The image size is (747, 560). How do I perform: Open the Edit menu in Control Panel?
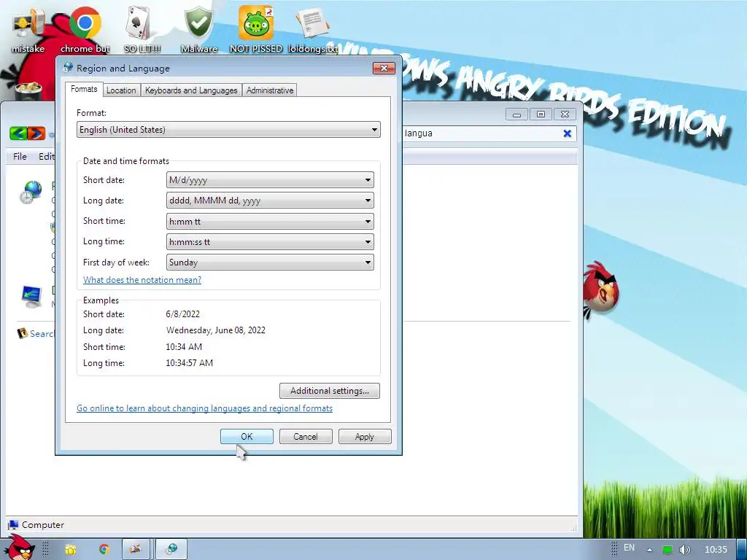point(46,156)
